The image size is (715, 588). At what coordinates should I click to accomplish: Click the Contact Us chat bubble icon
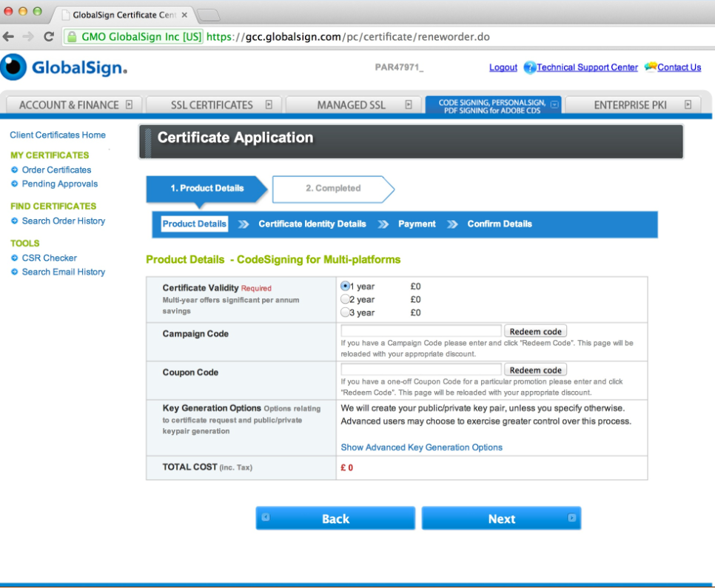coord(651,67)
